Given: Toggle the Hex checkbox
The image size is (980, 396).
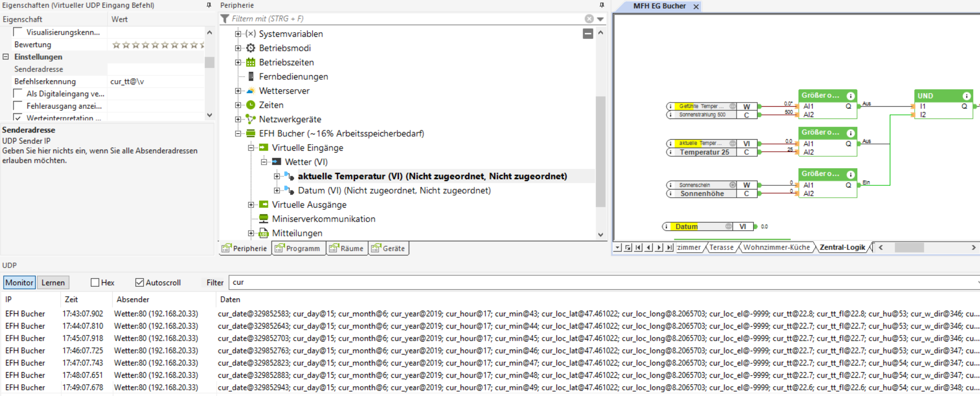Looking at the screenshot, I should pyautogui.click(x=95, y=283).
